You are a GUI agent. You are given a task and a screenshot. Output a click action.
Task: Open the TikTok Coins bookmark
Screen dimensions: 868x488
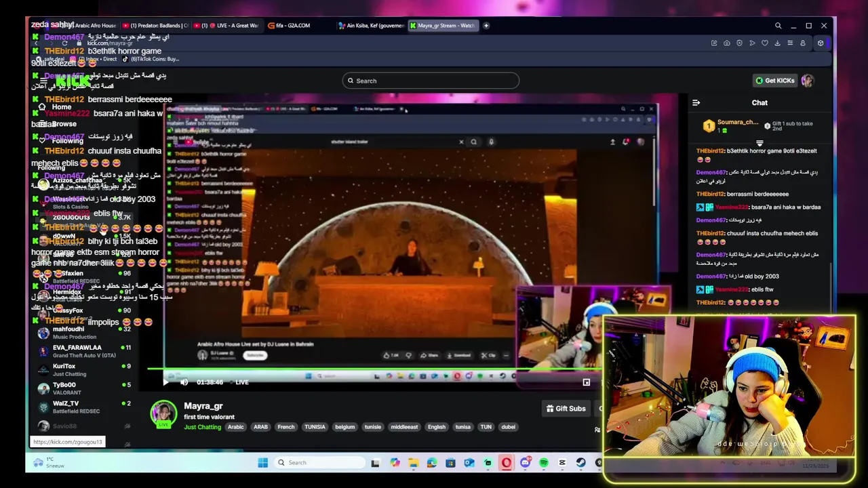tap(151, 59)
